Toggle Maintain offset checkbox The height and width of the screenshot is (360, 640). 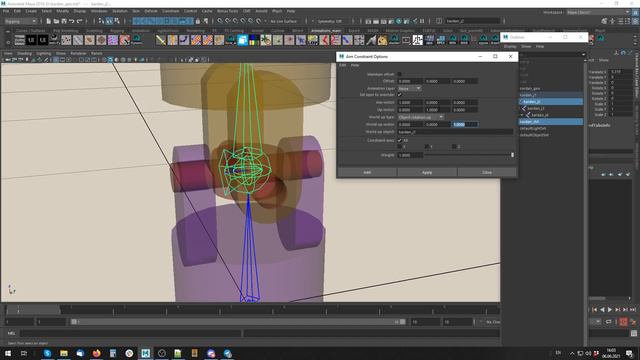(x=400, y=74)
